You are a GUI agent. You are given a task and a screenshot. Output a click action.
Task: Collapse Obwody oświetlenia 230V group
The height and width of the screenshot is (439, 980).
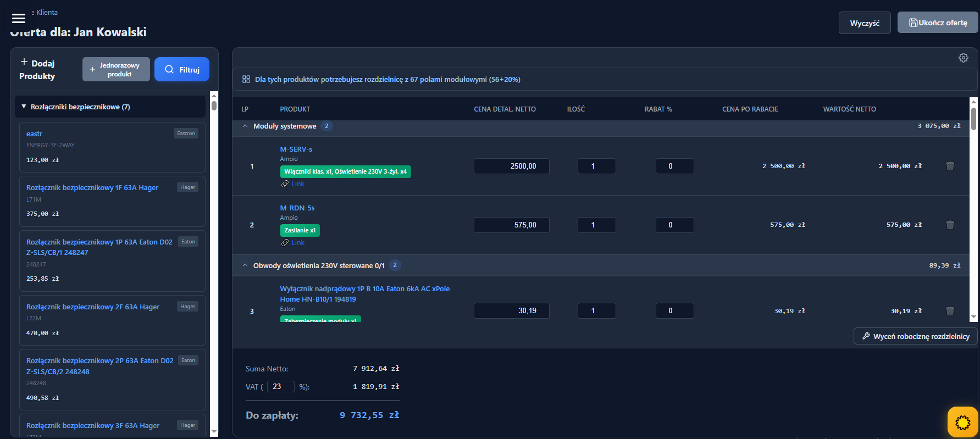pyautogui.click(x=245, y=265)
